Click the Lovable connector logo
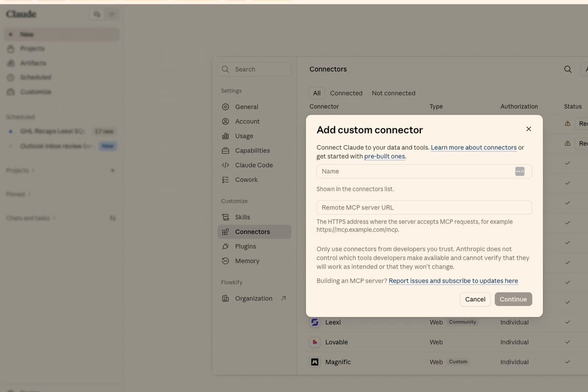Viewport: 588px width, 392px height. click(x=315, y=342)
